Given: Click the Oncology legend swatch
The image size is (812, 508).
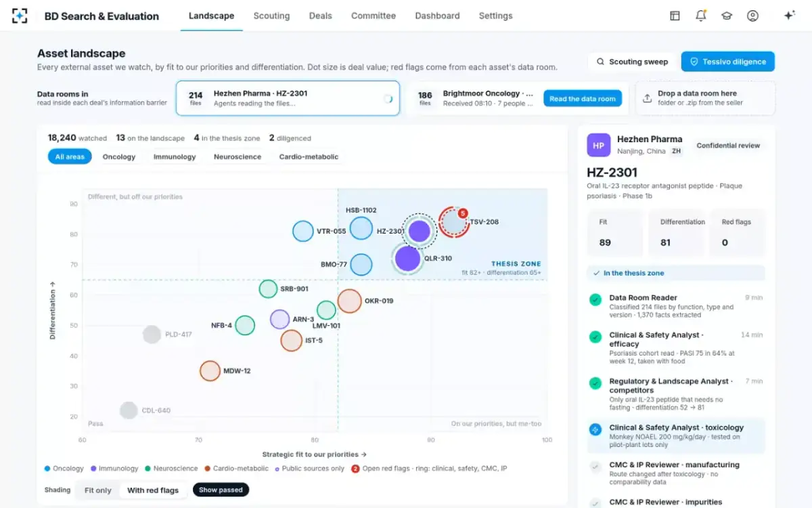Looking at the screenshot, I should tap(47, 468).
